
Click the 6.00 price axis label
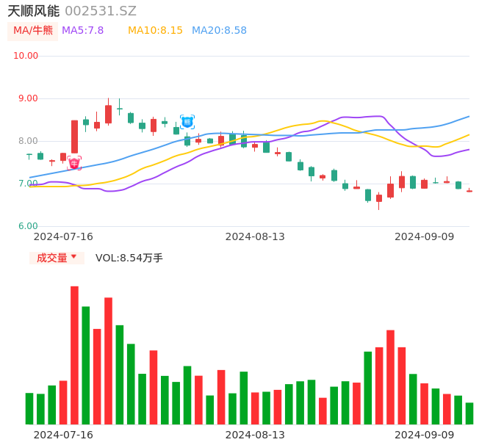pos(28,226)
